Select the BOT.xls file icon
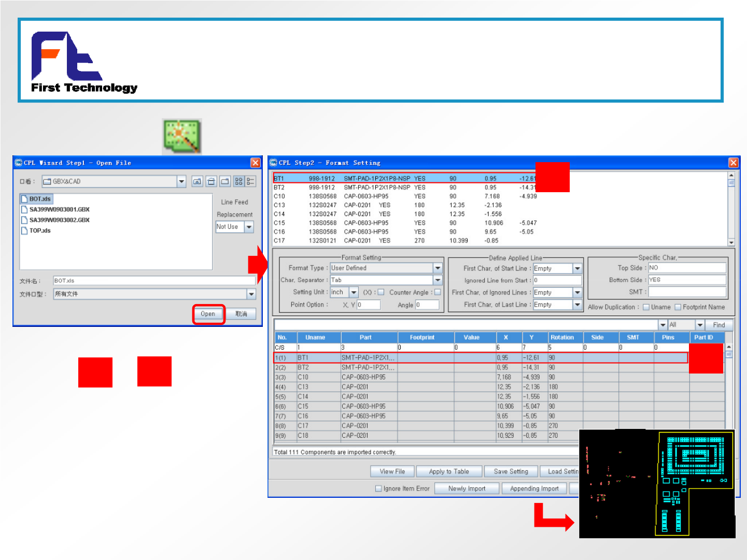This screenshot has width=747, height=560. [x=24, y=199]
